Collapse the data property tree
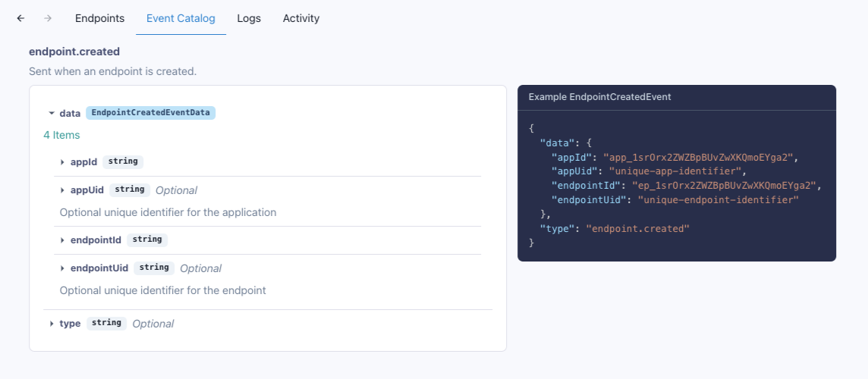The height and width of the screenshot is (379, 868). [52, 113]
